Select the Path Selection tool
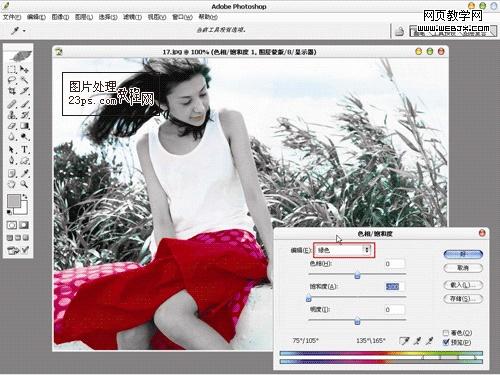 (12, 150)
